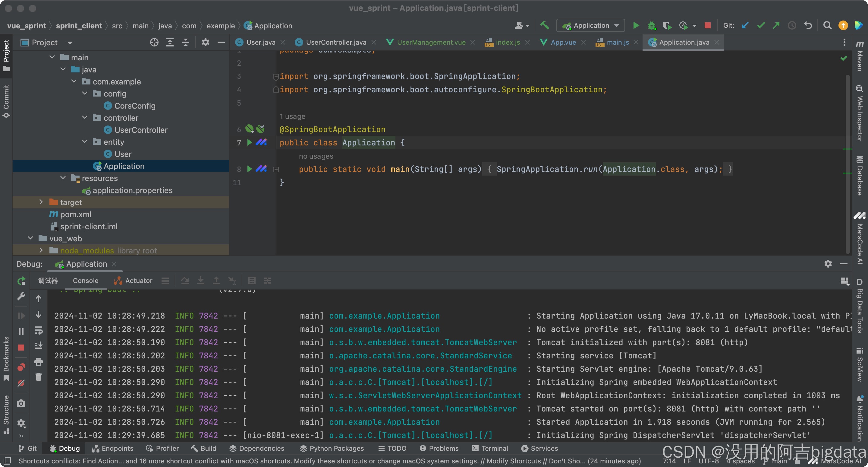Switch to the UserController.java editor tab
The image size is (868, 467).
336,43
